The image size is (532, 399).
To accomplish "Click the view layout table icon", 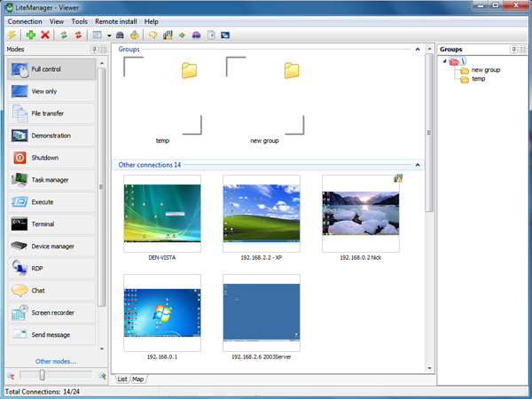I will 98,35.
